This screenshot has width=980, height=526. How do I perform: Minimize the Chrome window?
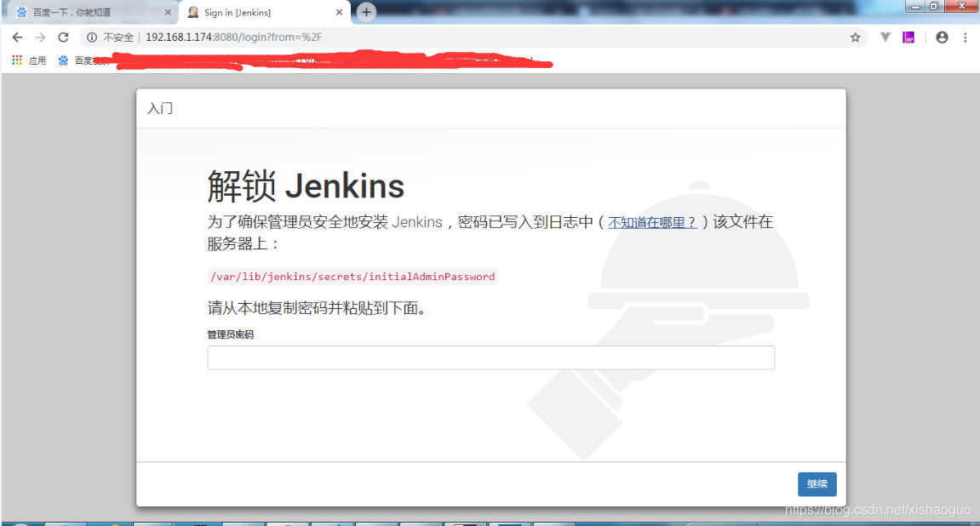915,6
